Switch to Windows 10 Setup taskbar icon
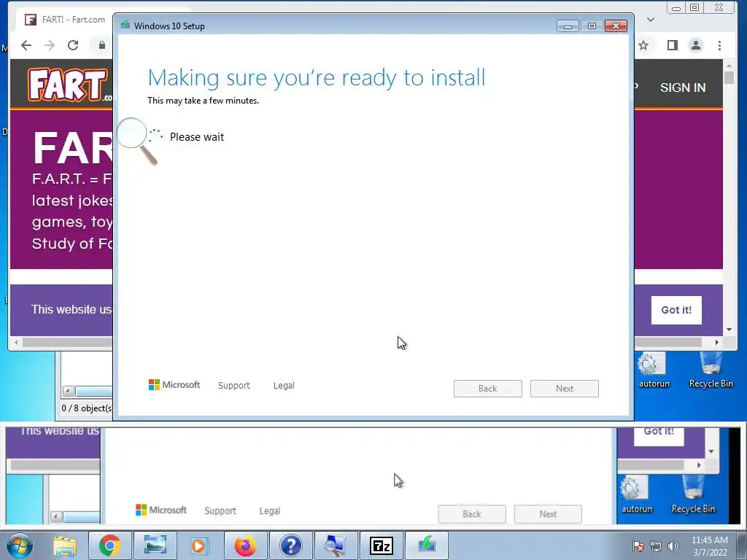 click(426, 545)
